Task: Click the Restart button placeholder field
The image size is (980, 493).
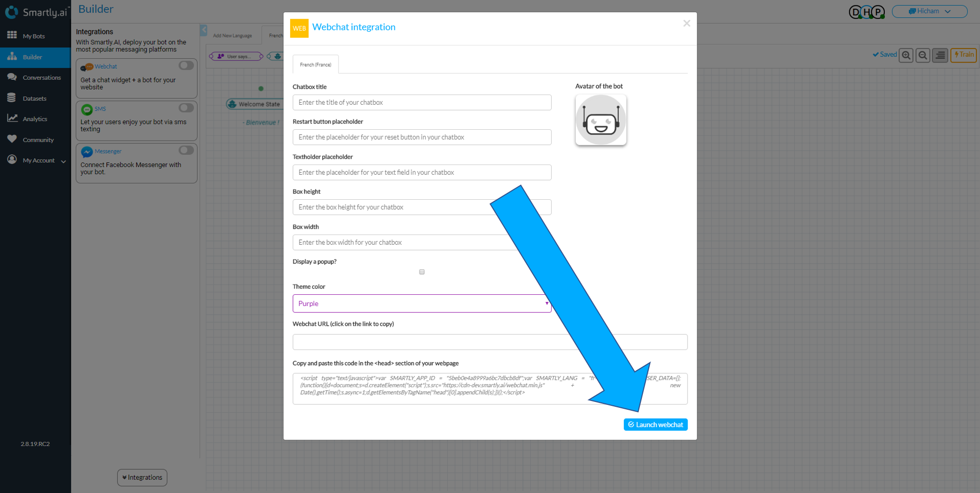Action: tap(422, 137)
